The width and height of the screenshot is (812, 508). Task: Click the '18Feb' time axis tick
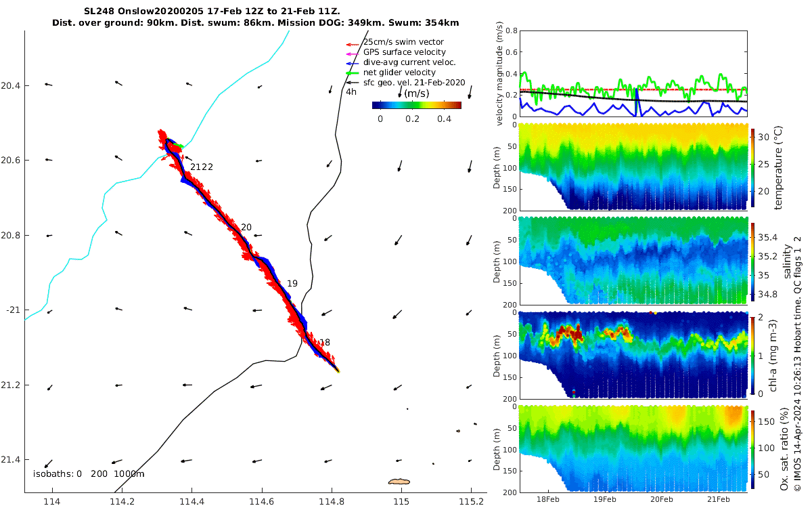point(547,500)
